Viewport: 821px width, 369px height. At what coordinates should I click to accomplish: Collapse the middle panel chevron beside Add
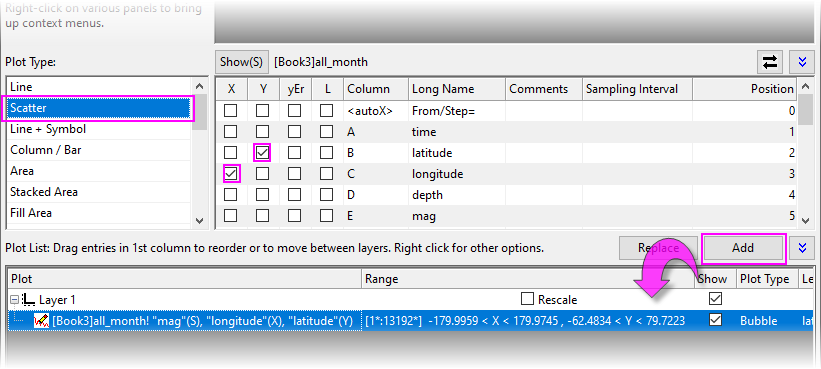coord(802,248)
